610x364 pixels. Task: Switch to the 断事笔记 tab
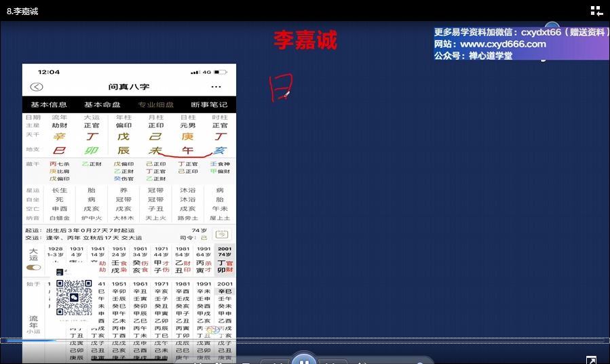[x=209, y=104]
